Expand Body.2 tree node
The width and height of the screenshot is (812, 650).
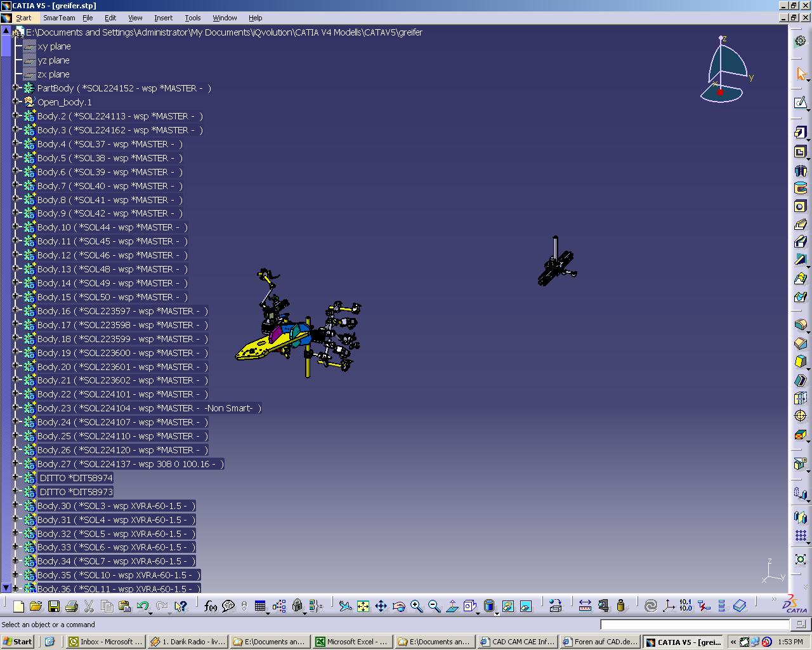(16, 116)
